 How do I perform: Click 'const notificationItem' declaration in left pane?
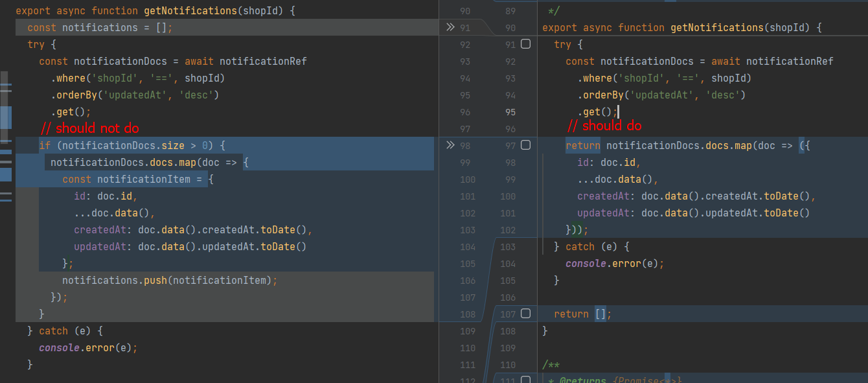(x=138, y=180)
